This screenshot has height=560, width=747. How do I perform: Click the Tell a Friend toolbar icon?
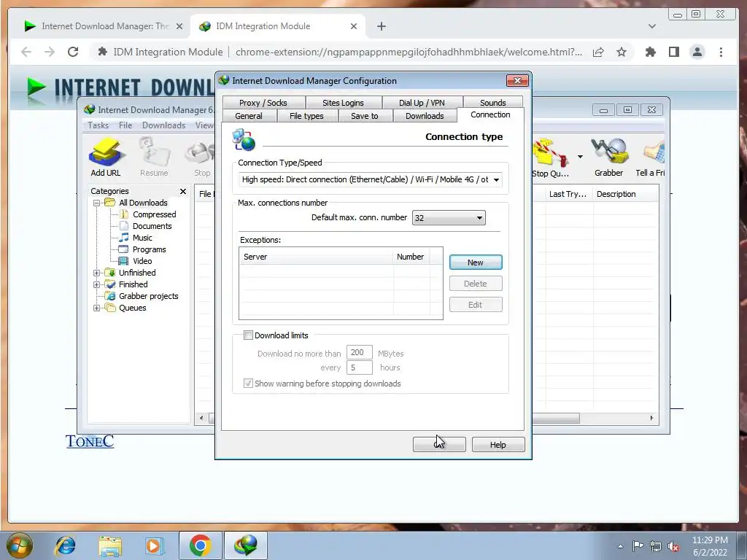click(x=650, y=157)
